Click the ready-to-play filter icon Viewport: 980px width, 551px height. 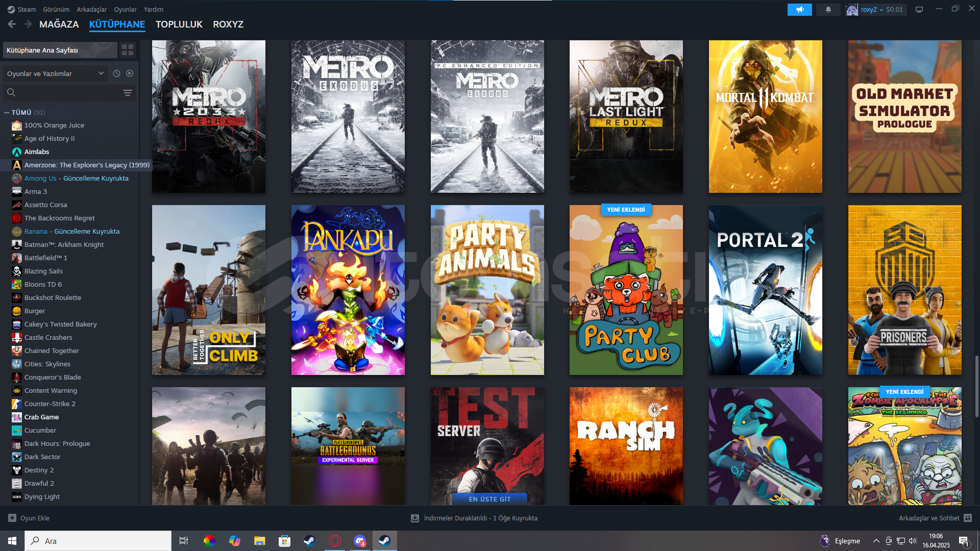130,73
